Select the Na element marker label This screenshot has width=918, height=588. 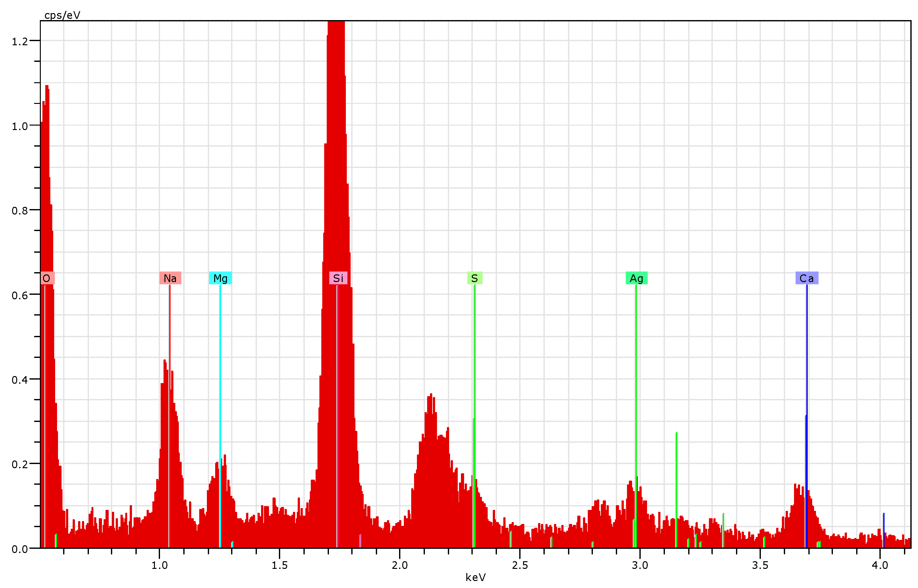pyautogui.click(x=170, y=278)
